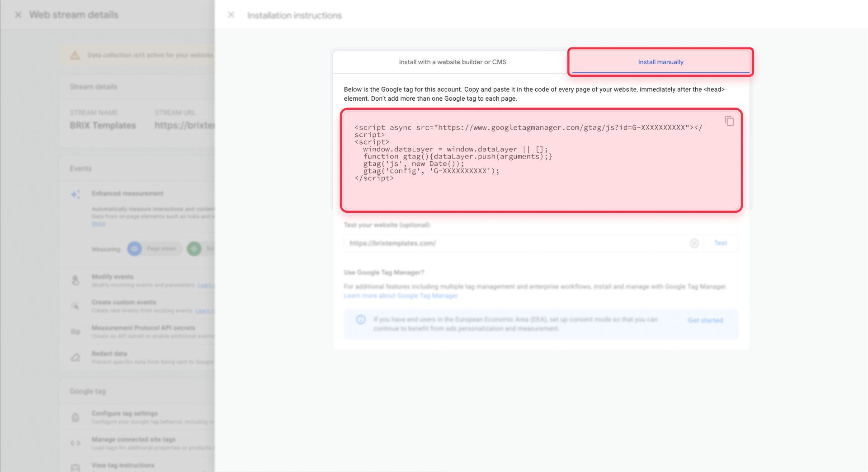Image resolution: width=868 pixels, height=472 pixels.
Task: Click Get started for consent mode
Action: [x=705, y=320]
